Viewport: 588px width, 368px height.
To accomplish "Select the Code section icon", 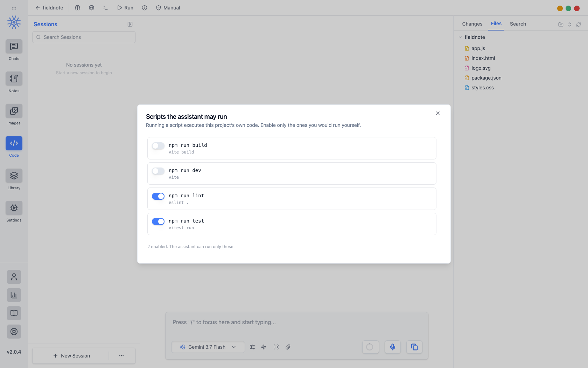I will tap(14, 143).
